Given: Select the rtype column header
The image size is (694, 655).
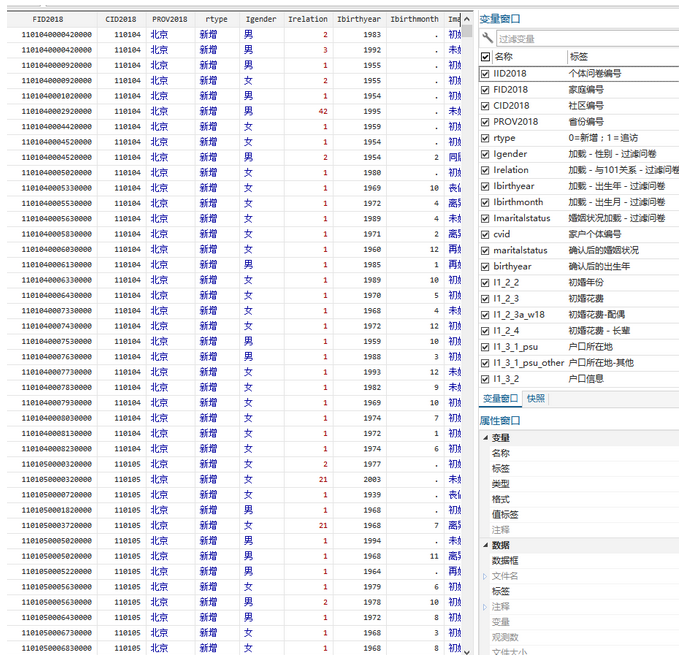Looking at the screenshot, I should pos(216,19).
